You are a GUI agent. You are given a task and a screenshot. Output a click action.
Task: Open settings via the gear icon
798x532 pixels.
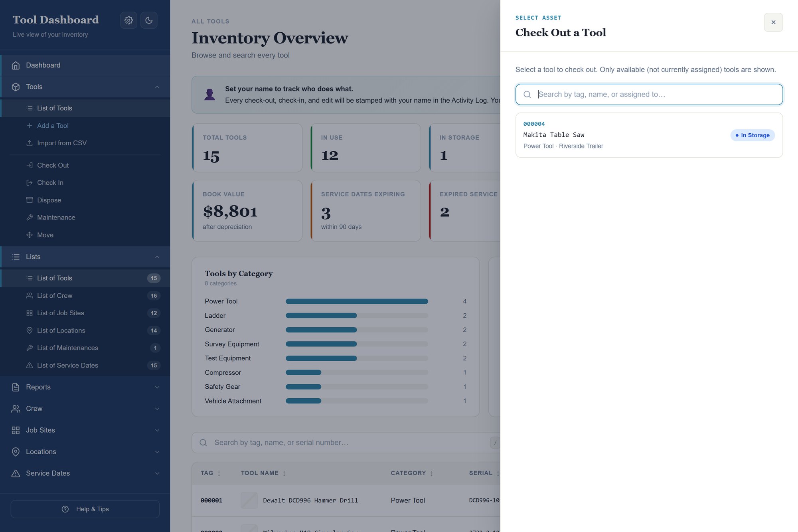click(128, 20)
